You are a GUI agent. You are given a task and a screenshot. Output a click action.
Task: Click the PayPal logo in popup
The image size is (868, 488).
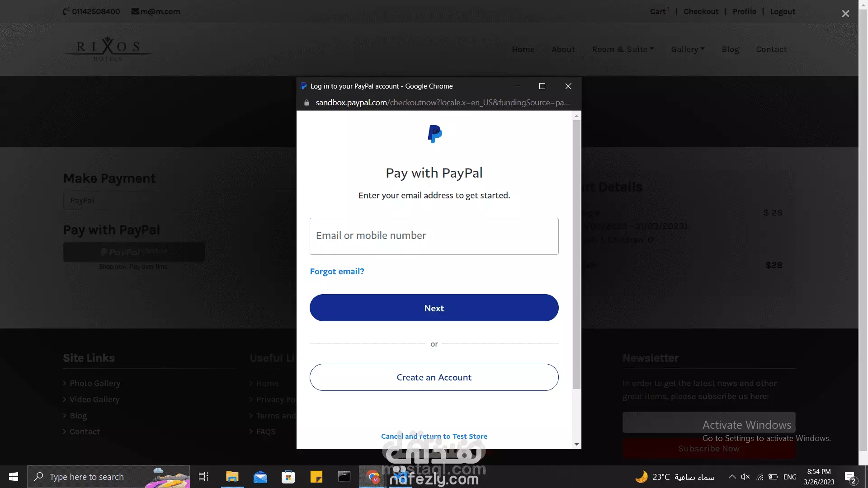click(x=434, y=134)
